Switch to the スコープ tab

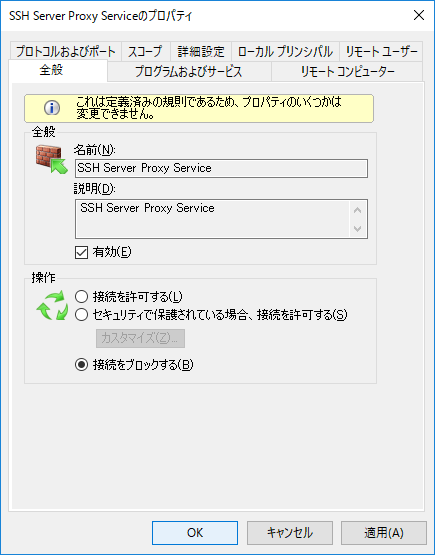point(145,52)
